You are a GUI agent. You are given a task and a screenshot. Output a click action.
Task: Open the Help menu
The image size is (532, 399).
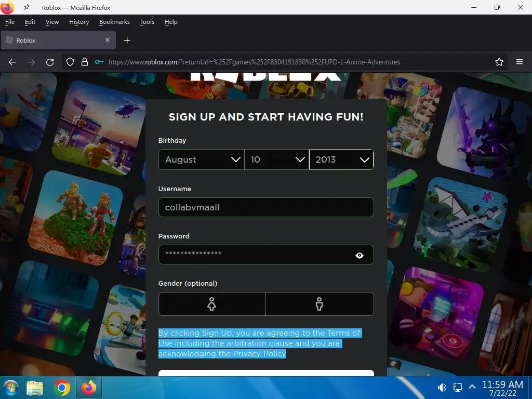pos(171,22)
